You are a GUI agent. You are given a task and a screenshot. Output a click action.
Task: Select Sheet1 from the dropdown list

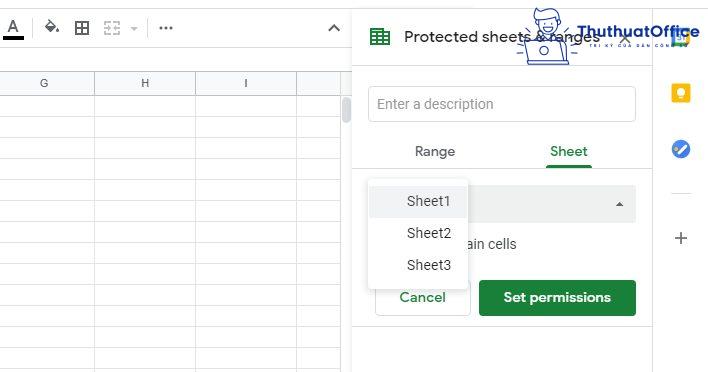pos(418,201)
